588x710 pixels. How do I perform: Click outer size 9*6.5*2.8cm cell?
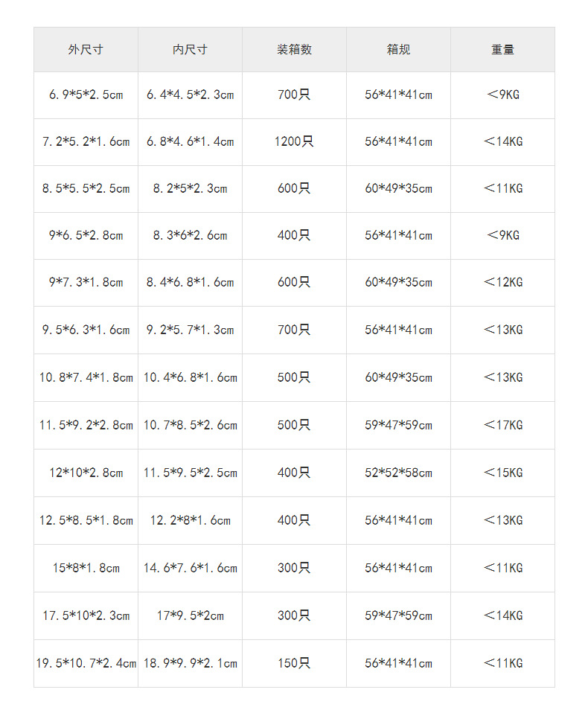click(86, 235)
